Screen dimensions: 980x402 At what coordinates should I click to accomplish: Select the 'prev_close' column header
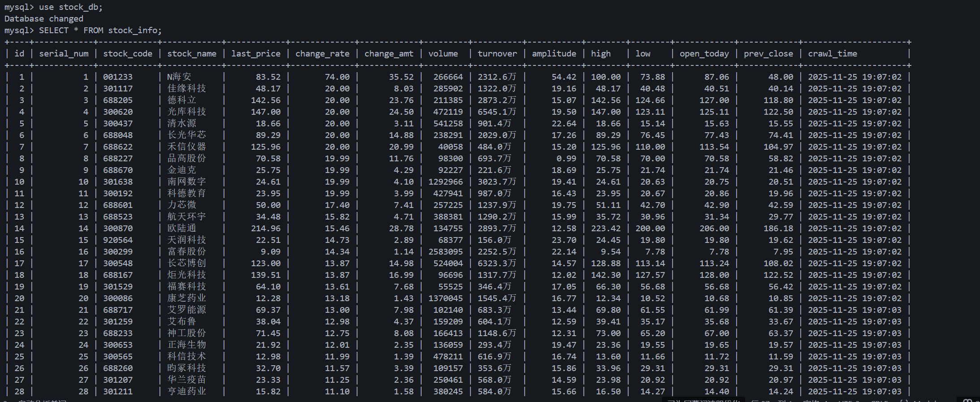[x=768, y=54]
